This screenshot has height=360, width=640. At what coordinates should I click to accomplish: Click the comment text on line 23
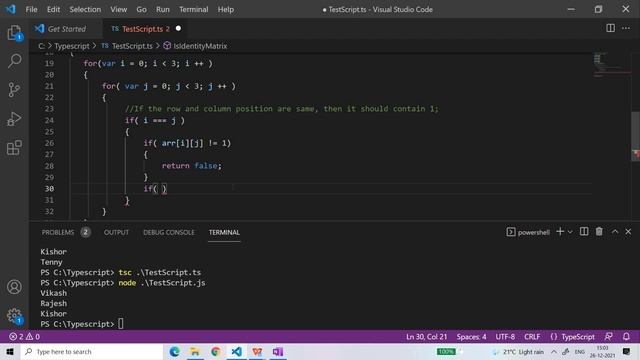click(281, 109)
